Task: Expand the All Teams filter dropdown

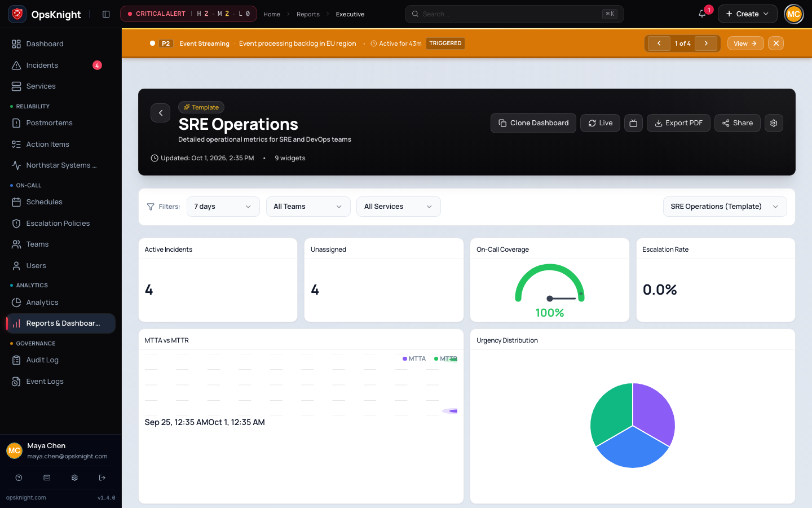Action: pyautogui.click(x=308, y=207)
